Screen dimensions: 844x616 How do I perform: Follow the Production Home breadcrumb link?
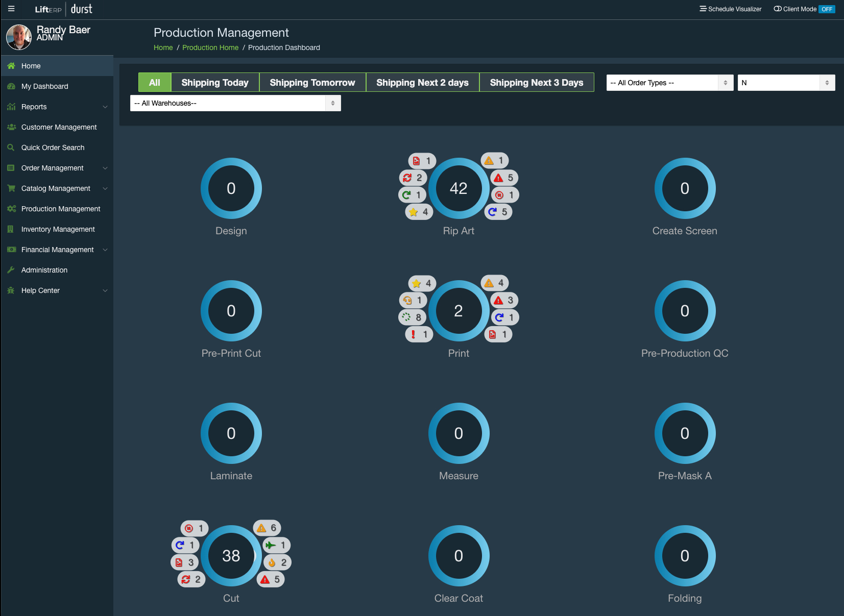(x=210, y=47)
